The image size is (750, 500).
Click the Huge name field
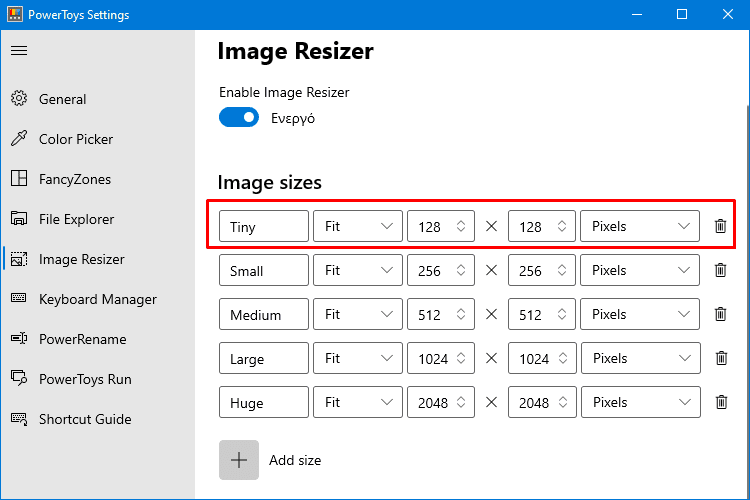click(264, 402)
